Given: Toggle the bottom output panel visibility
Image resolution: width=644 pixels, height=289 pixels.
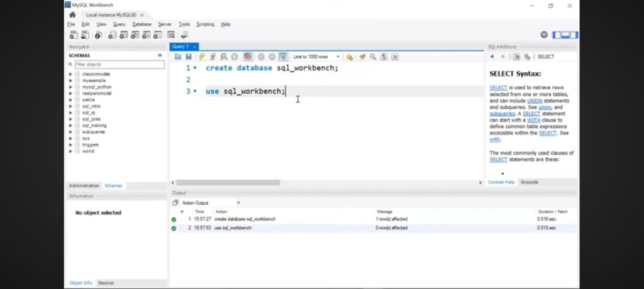Looking at the screenshot, I should [x=565, y=35].
